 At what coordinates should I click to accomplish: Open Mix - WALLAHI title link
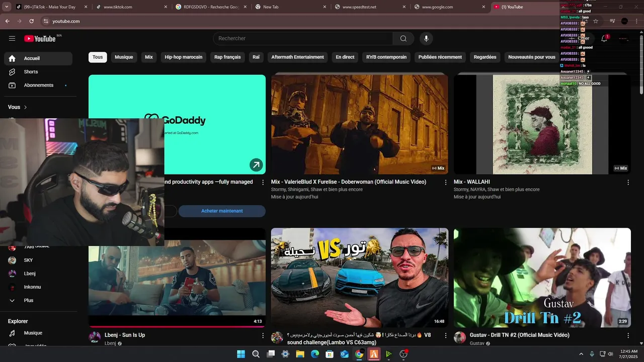tap(472, 182)
